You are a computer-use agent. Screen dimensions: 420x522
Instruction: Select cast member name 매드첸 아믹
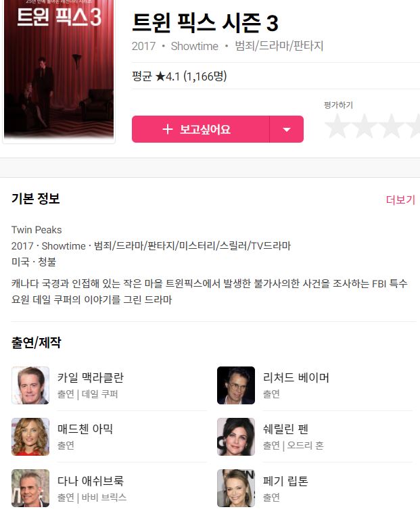pos(85,429)
